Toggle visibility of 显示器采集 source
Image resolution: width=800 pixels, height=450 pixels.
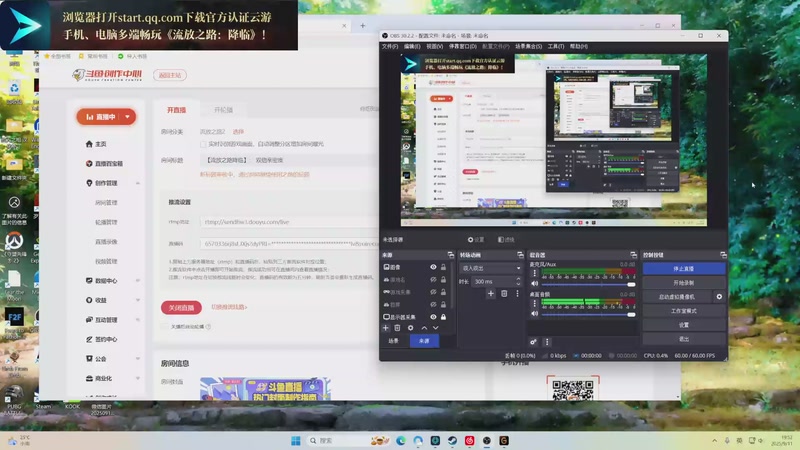point(433,317)
